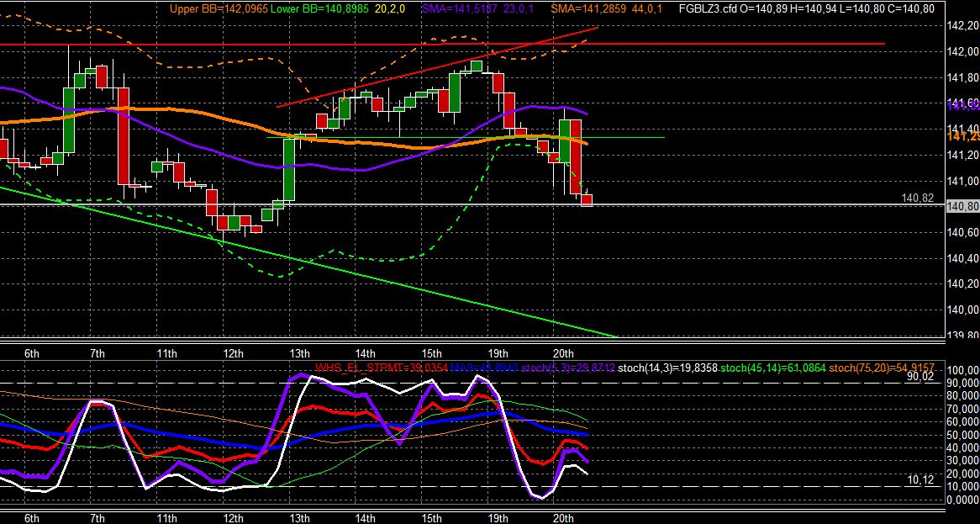Click the '140,20' price axis label
The height and width of the screenshot is (524, 980).
963,284
